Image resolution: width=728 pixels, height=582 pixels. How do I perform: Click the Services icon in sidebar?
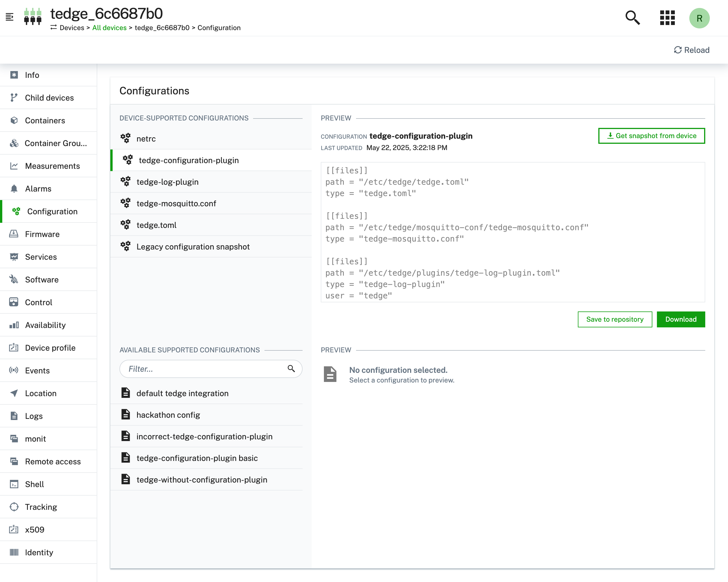(x=14, y=257)
